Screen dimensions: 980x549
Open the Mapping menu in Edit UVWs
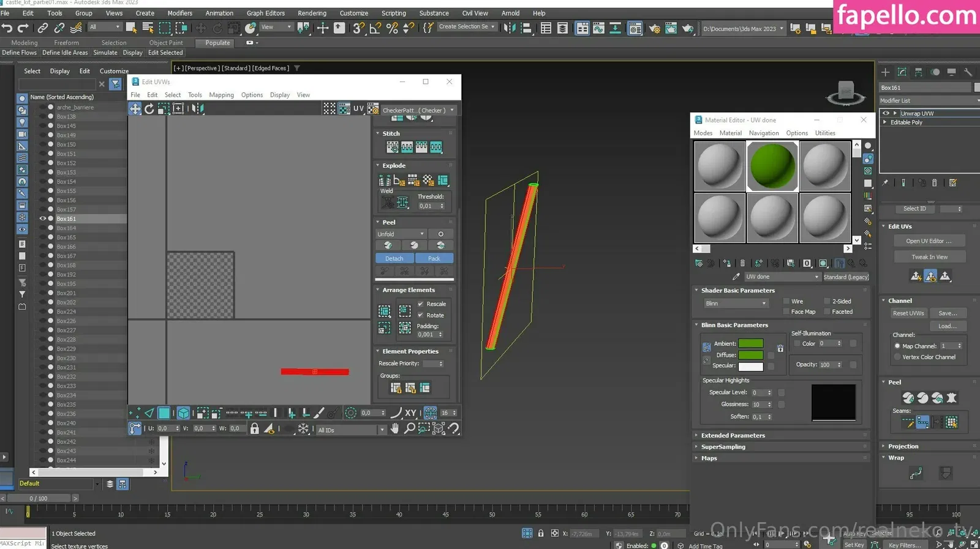pyautogui.click(x=221, y=95)
